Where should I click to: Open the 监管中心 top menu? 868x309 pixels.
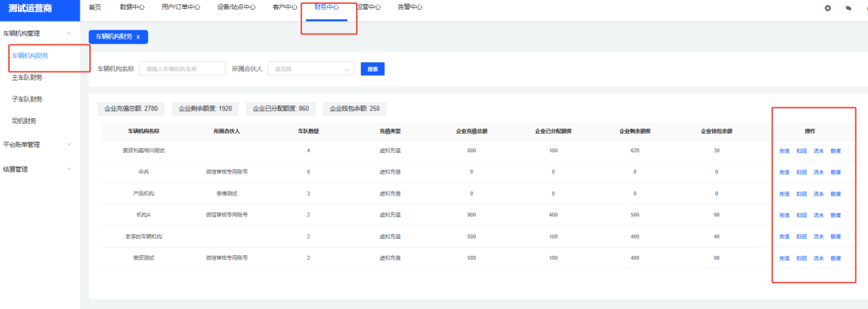[369, 7]
